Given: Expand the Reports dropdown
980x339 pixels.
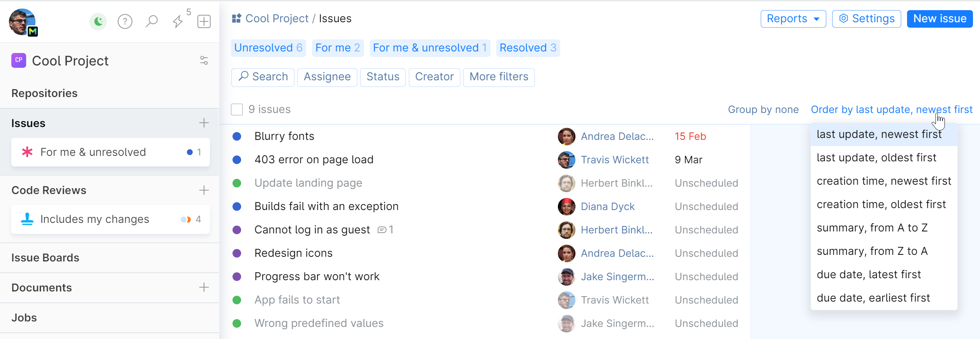Looking at the screenshot, I should [x=793, y=19].
